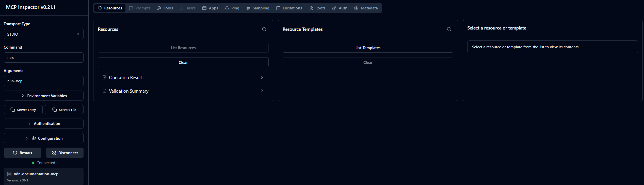Click the search icon in Resources panel
The height and width of the screenshot is (185, 644).
(x=264, y=29)
